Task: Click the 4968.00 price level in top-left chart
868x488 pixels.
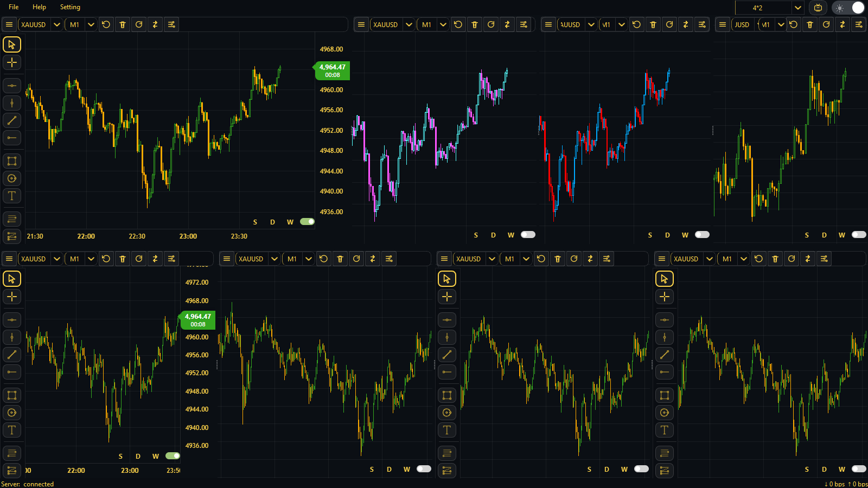Action: (x=331, y=49)
